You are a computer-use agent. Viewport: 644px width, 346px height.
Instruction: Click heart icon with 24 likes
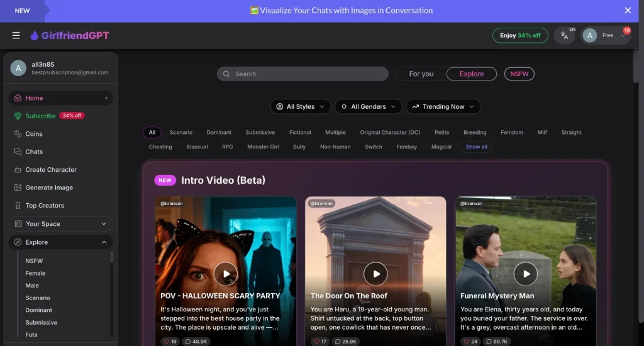467,342
